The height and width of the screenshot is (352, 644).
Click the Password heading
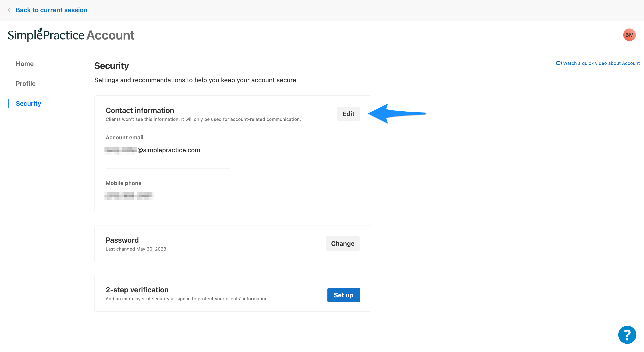[122, 240]
